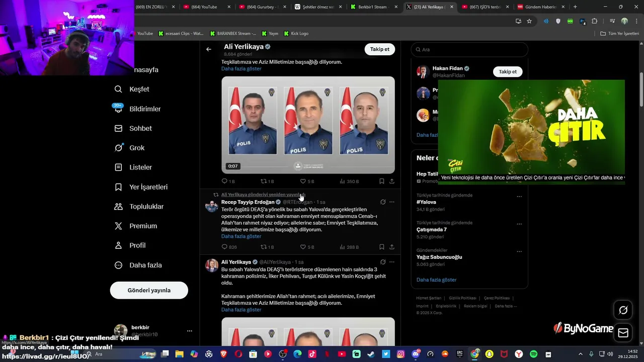The image size is (644, 362).
Task: Click the page vertical scrollbar
Action: (641, 90)
